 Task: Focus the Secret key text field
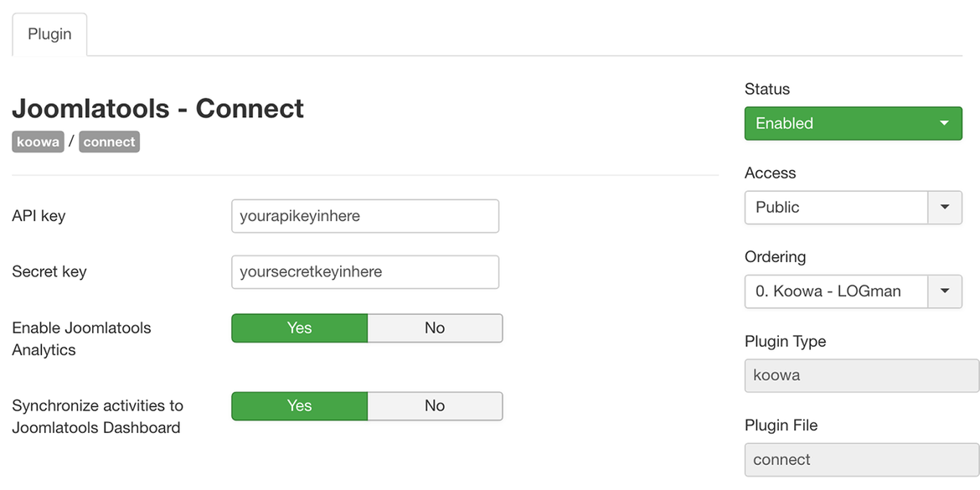pos(365,272)
